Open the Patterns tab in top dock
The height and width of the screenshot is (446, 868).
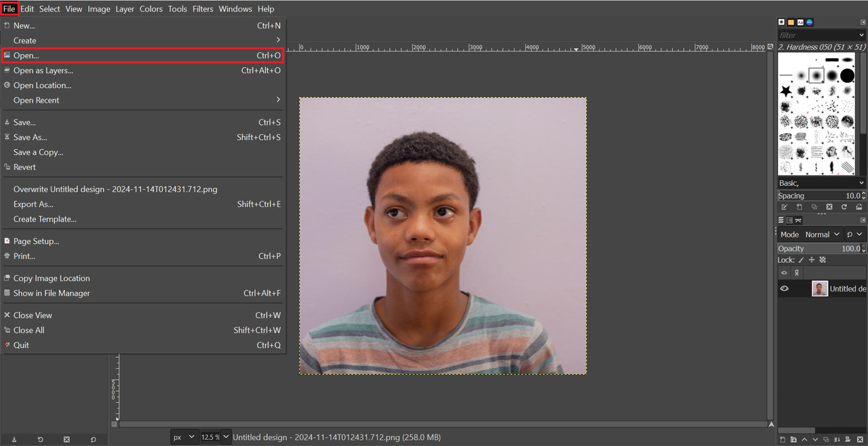coord(791,22)
